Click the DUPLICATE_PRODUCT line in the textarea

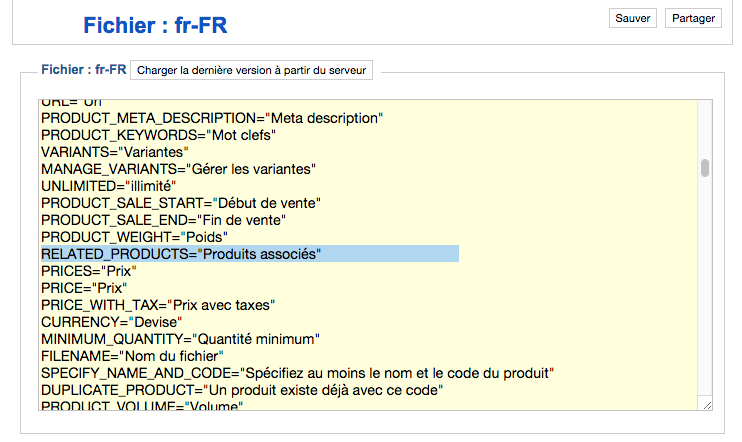click(x=242, y=390)
